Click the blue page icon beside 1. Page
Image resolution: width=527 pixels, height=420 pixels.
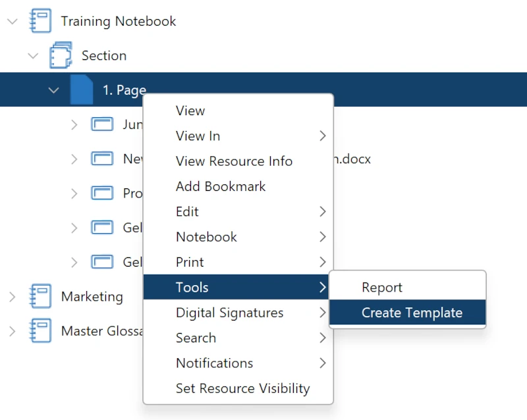[82, 90]
